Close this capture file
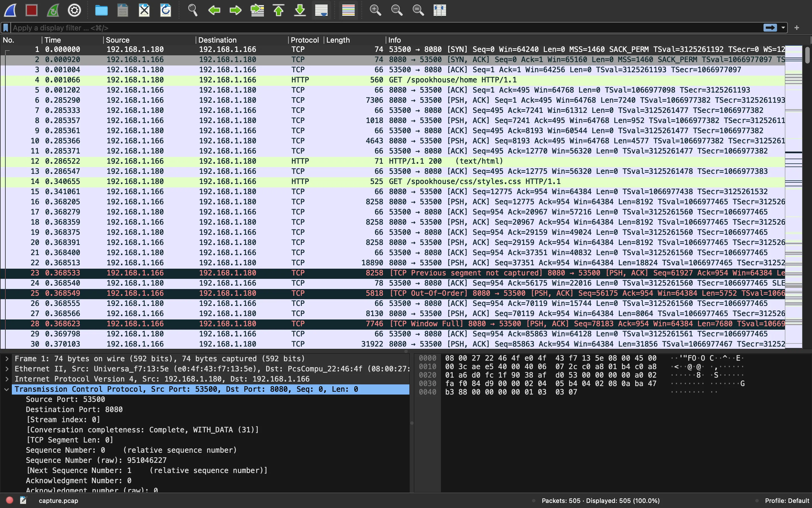 coord(144,10)
